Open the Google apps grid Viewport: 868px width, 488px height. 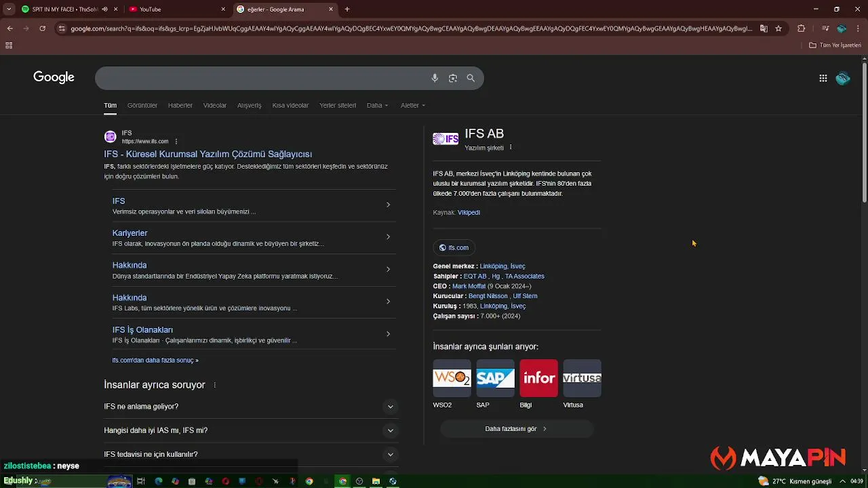tap(823, 78)
